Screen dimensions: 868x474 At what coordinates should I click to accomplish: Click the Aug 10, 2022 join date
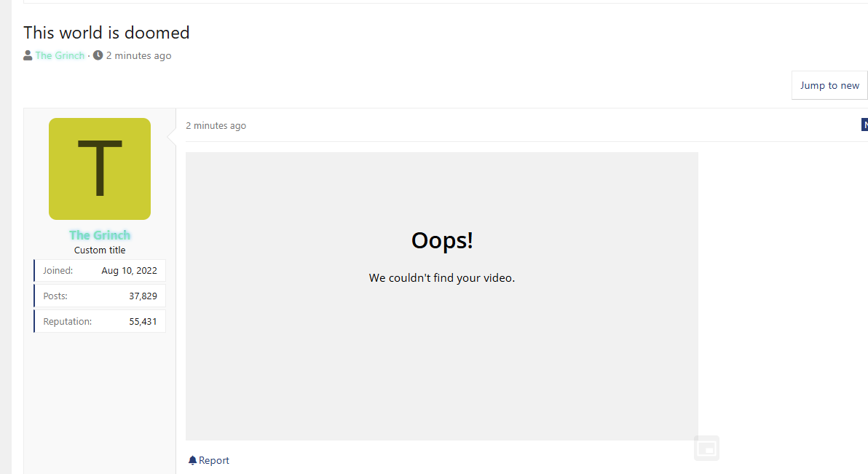[x=129, y=270]
